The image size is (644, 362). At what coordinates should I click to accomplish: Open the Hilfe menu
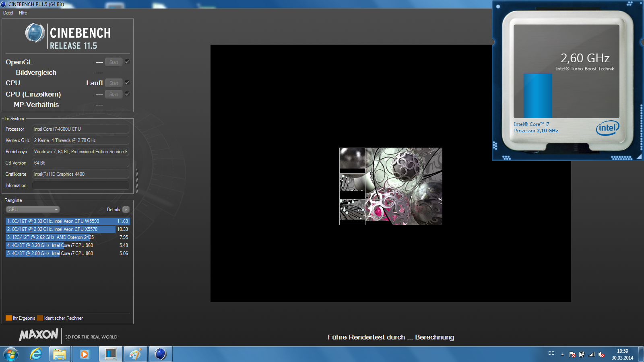point(23,13)
